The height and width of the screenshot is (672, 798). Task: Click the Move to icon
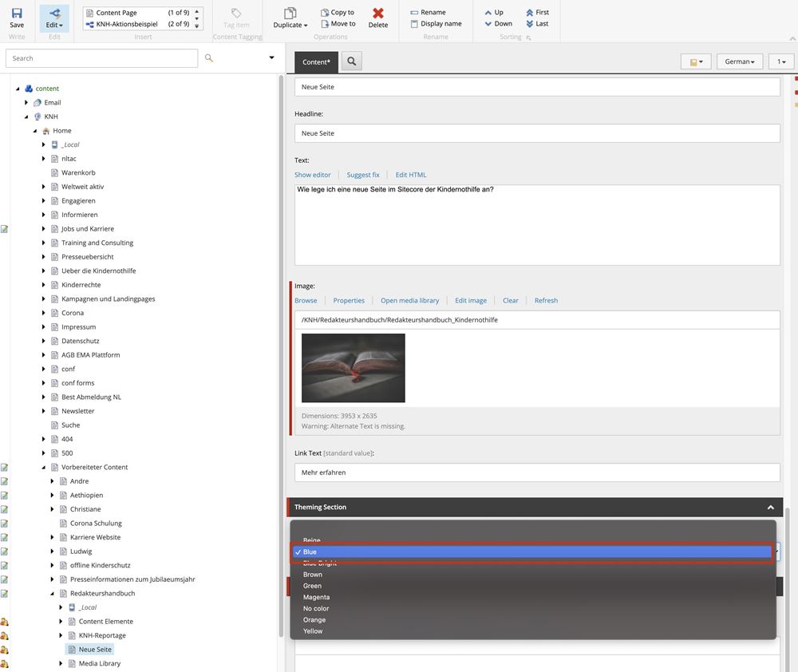326,24
